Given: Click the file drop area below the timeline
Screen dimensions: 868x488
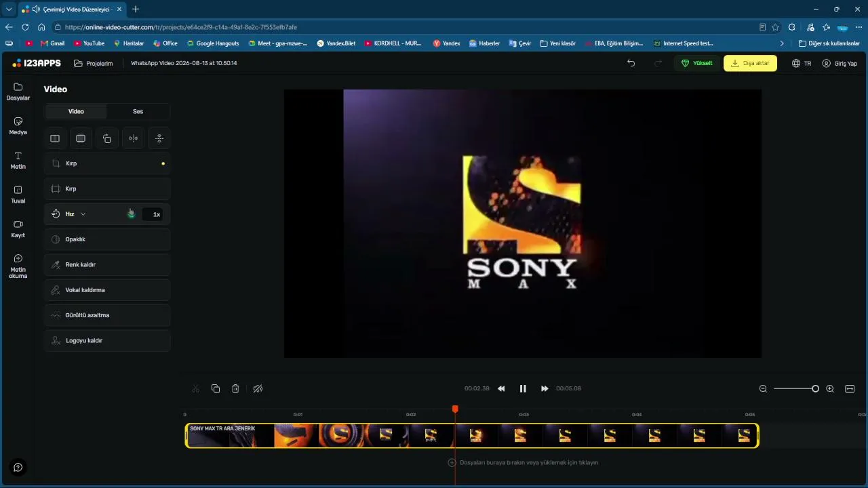Looking at the screenshot, I should click(522, 462).
